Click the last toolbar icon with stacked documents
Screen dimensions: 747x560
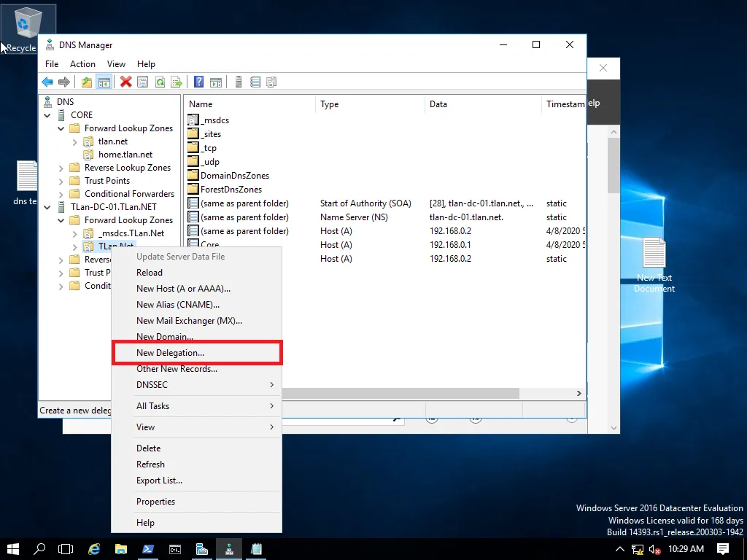pos(271,82)
